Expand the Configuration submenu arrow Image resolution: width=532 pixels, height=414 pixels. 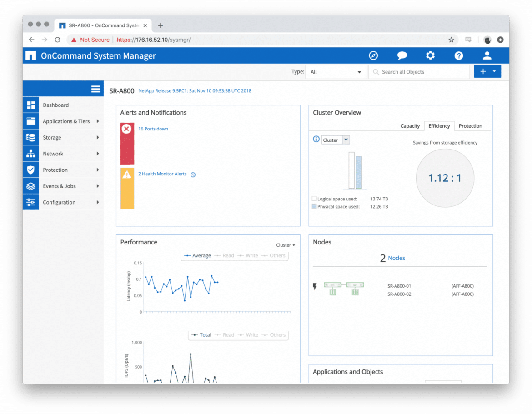[98, 202]
